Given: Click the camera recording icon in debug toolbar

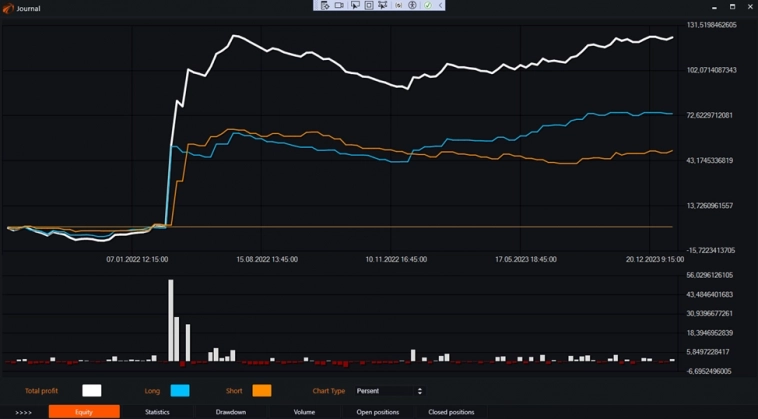Looking at the screenshot, I should 339,6.
